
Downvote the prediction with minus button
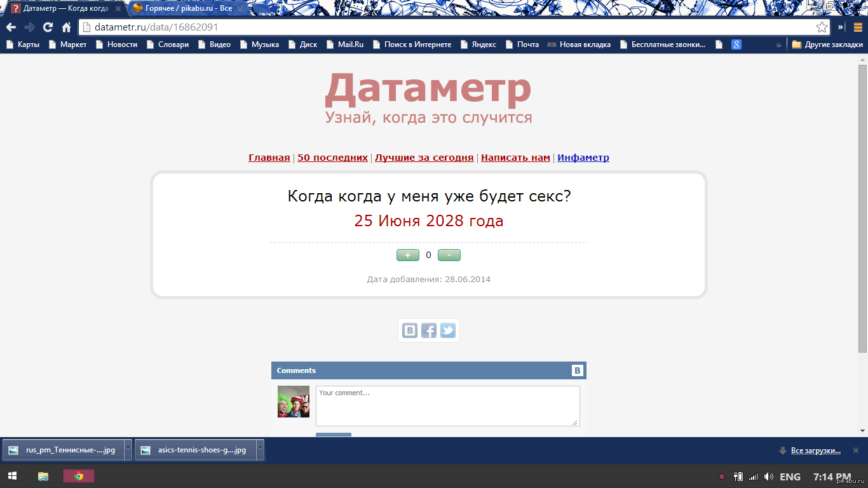point(449,255)
